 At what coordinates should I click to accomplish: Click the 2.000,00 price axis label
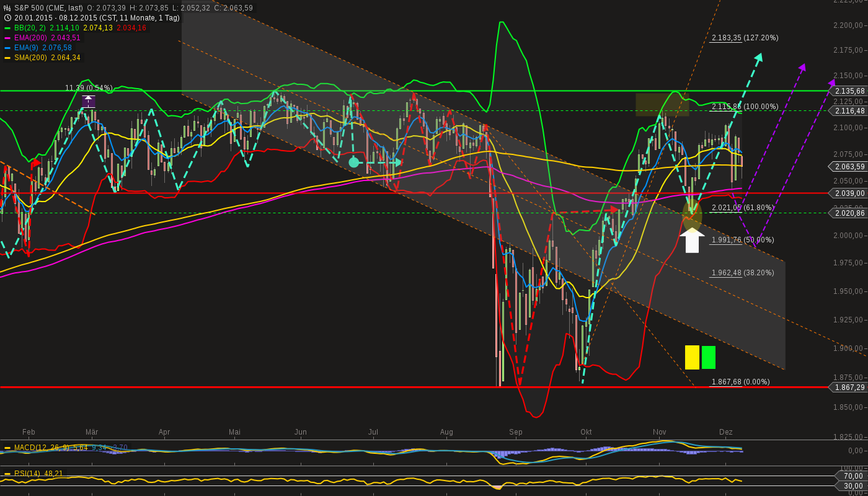[x=849, y=236]
